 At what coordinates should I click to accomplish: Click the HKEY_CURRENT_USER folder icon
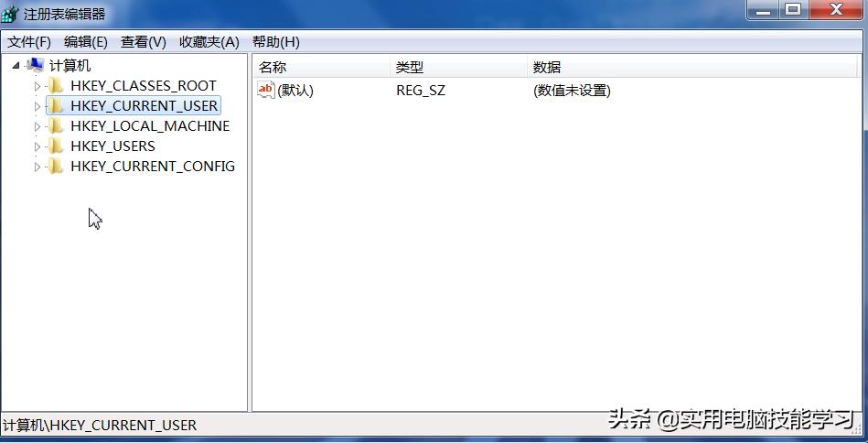[x=56, y=105]
